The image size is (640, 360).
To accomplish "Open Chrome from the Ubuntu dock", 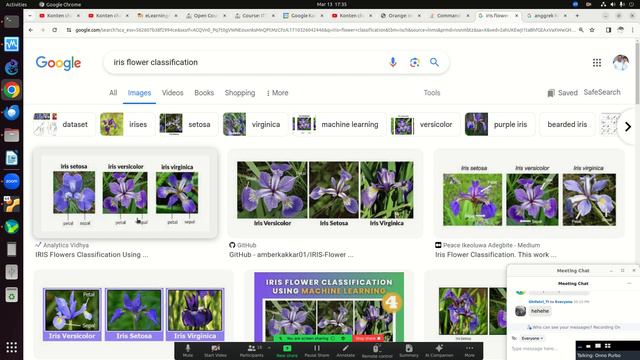I will (11, 90).
